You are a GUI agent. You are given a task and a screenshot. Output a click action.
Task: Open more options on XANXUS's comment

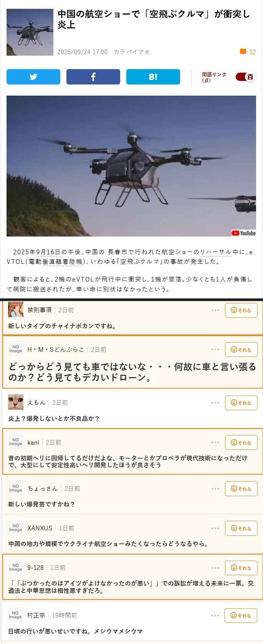[x=215, y=528]
